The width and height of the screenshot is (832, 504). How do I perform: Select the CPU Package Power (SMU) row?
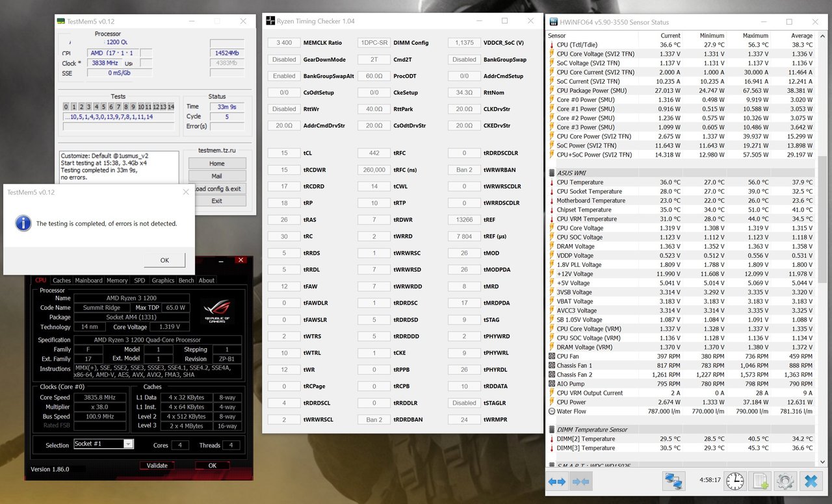[681, 90]
